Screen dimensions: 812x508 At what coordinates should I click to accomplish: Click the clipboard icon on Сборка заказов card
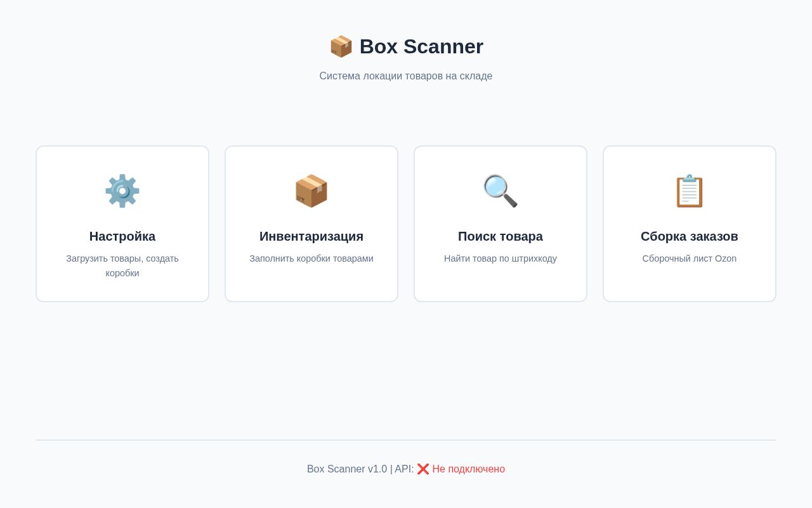pyautogui.click(x=690, y=190)
